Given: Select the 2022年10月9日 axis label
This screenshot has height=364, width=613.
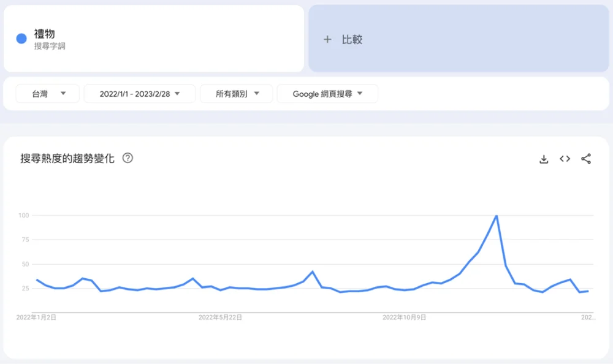Looking at the screenshot, I should click(404, 317).
